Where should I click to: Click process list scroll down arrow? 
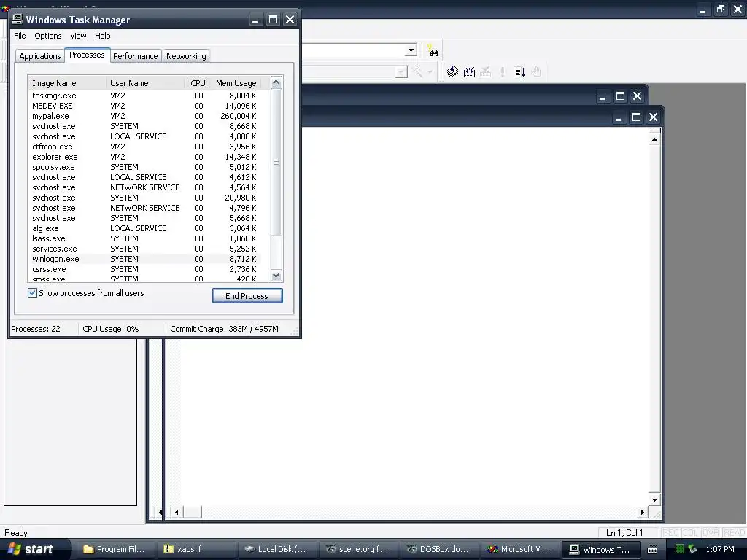(276, 276)
